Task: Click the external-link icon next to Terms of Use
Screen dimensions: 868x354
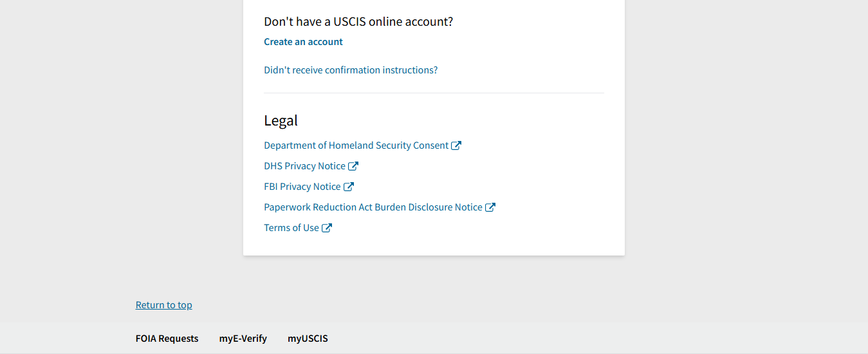Action: pyautogui.click(x=327, y=228)
